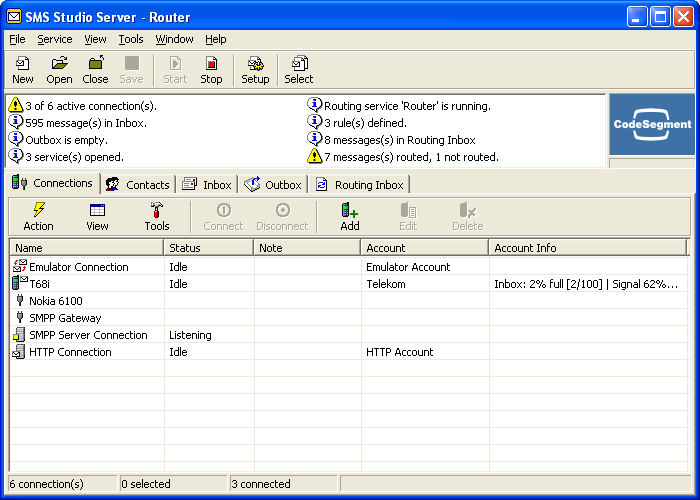Select the Emulator Connection row name
Image resolution: width=700 pixels, height=500 pixels.
(79, 267)
